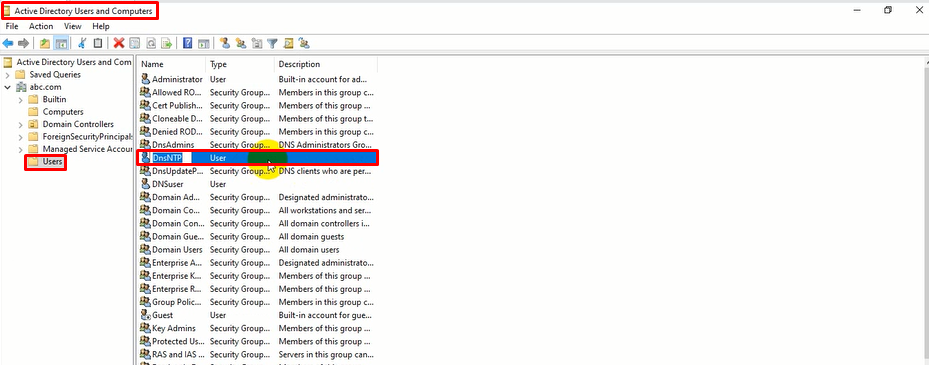
Task: Click the Key Admins group icon
Action: 145,328
